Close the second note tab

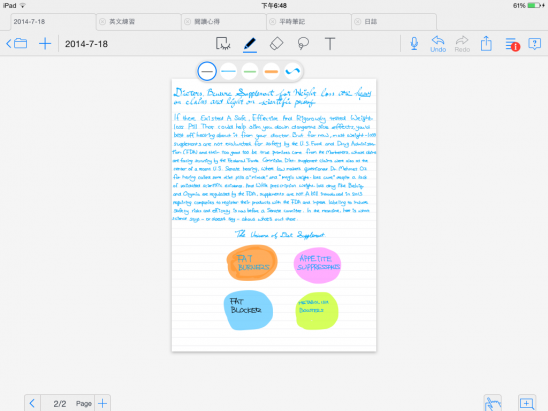coord(102,22)
